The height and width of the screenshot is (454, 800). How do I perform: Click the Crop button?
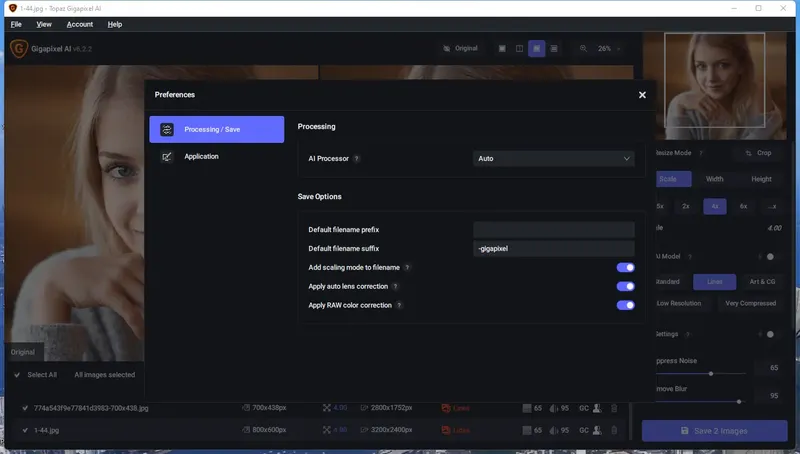(758, 153)
